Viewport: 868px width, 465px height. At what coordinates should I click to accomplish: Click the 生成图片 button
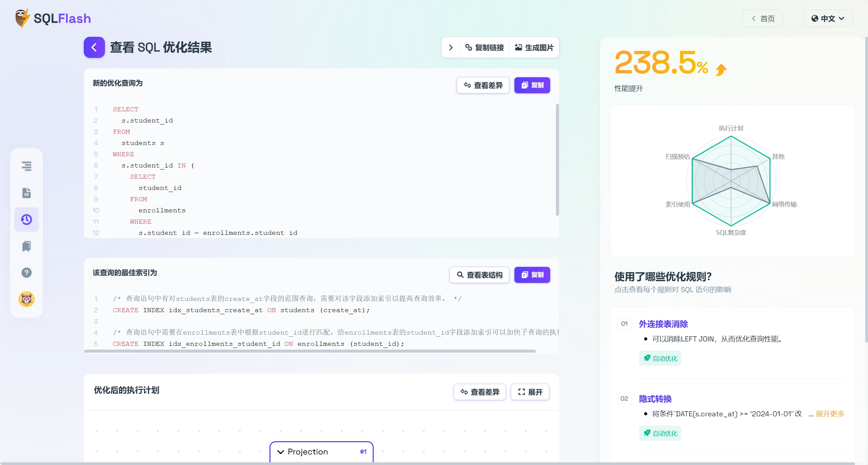click(534, 47)
